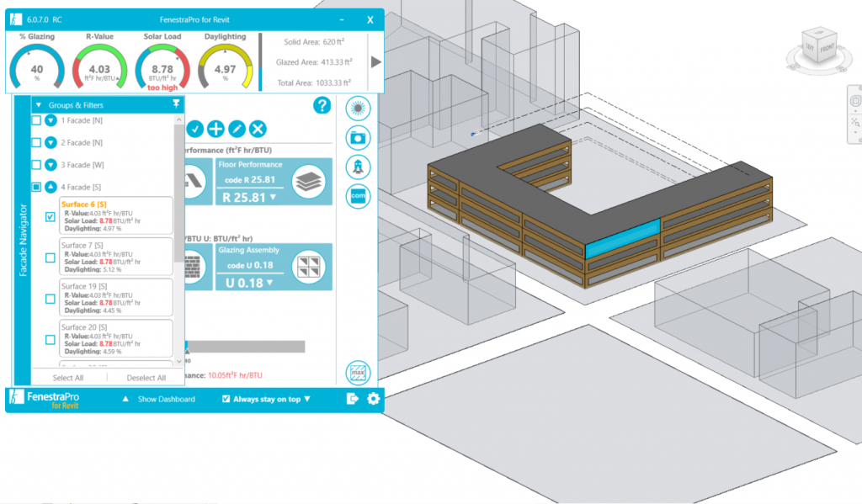Select the Surface 19 [S] card
This screenshot has width=862, height=504.
point(116,297)
